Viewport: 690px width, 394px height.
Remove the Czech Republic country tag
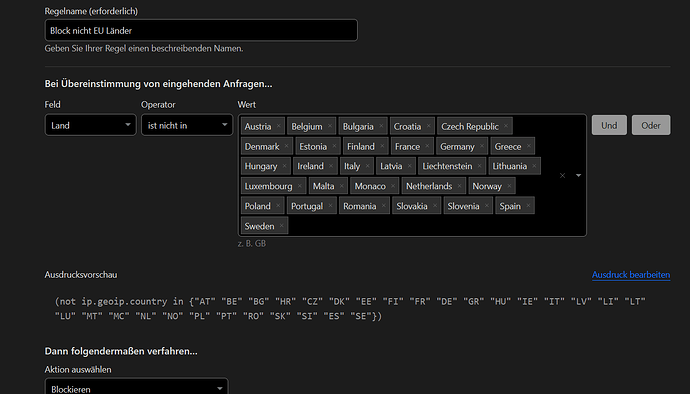click(506, 126)
